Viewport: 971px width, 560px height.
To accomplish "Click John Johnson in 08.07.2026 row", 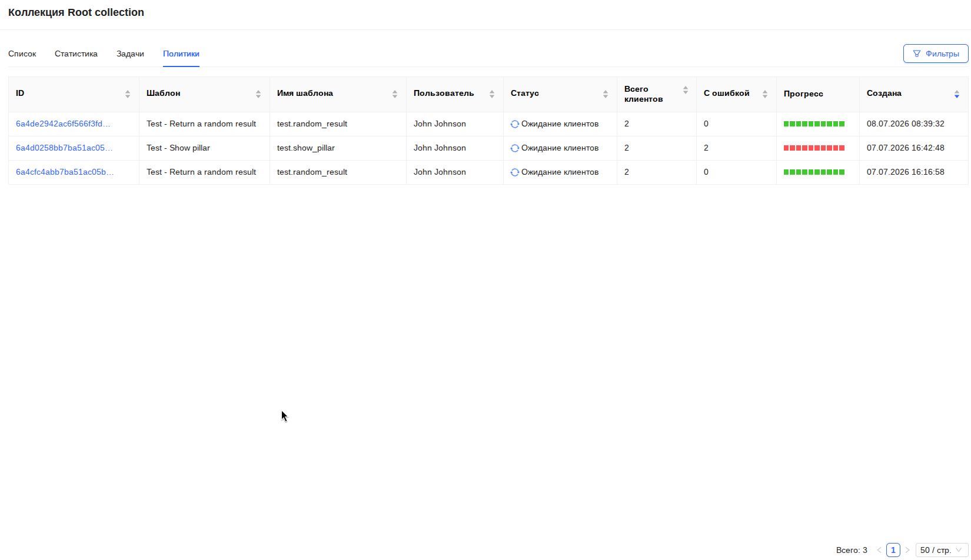I will point(440,124).
